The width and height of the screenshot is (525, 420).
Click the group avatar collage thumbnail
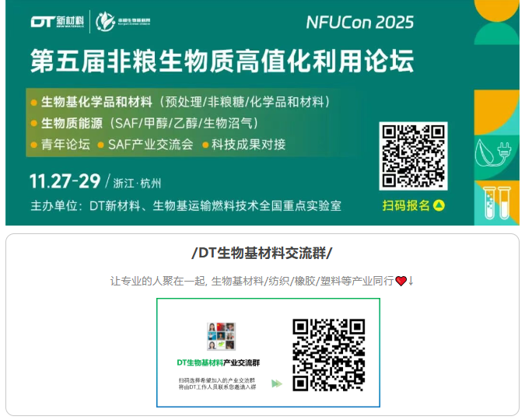tap(221, 336)
